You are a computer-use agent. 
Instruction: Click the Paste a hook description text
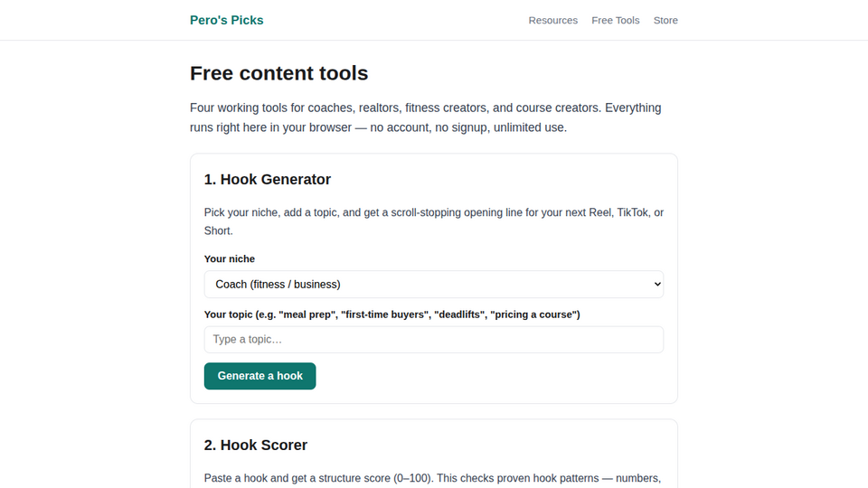point(432,478)
